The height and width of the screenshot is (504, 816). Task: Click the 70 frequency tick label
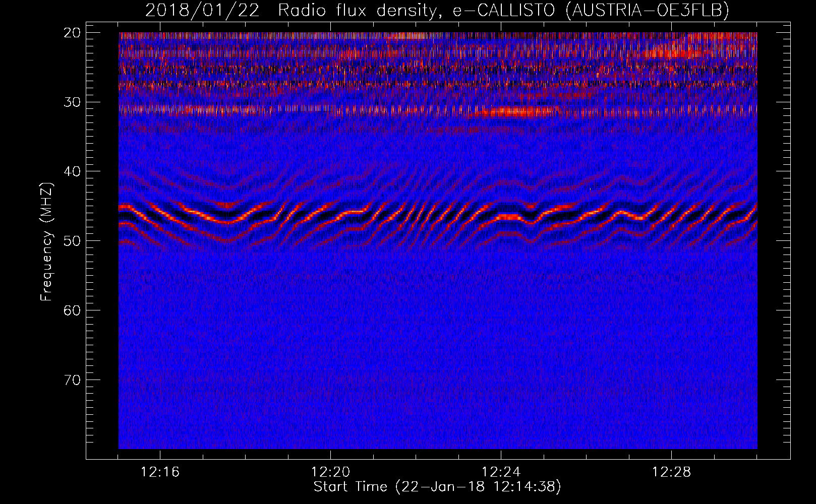tap(73, 380)
